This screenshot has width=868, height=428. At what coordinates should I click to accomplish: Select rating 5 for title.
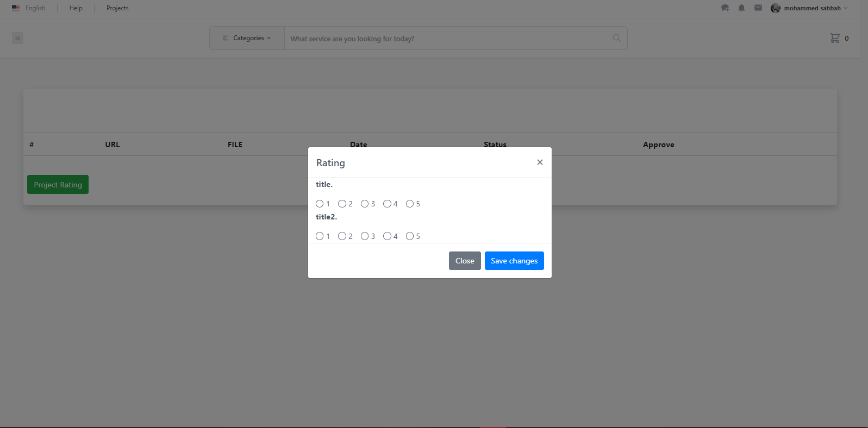click(x=410, y=204)
